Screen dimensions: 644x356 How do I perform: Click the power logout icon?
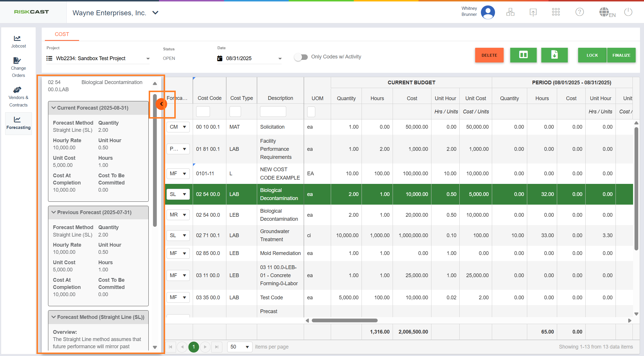[628, 12]
